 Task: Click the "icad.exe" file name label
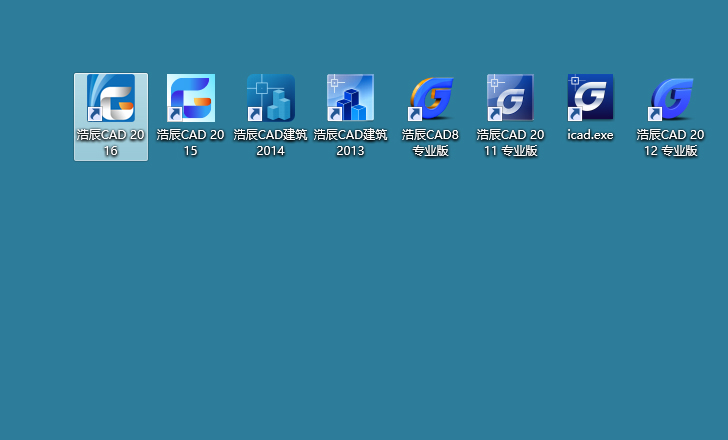pyautogui.click(x=590, y=135)
